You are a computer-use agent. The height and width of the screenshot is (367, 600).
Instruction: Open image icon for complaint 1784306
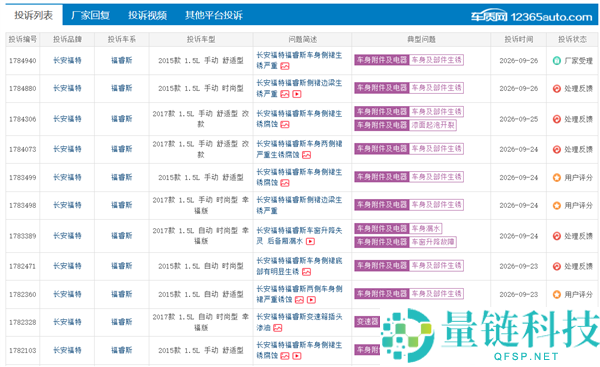tap(285, 124)
